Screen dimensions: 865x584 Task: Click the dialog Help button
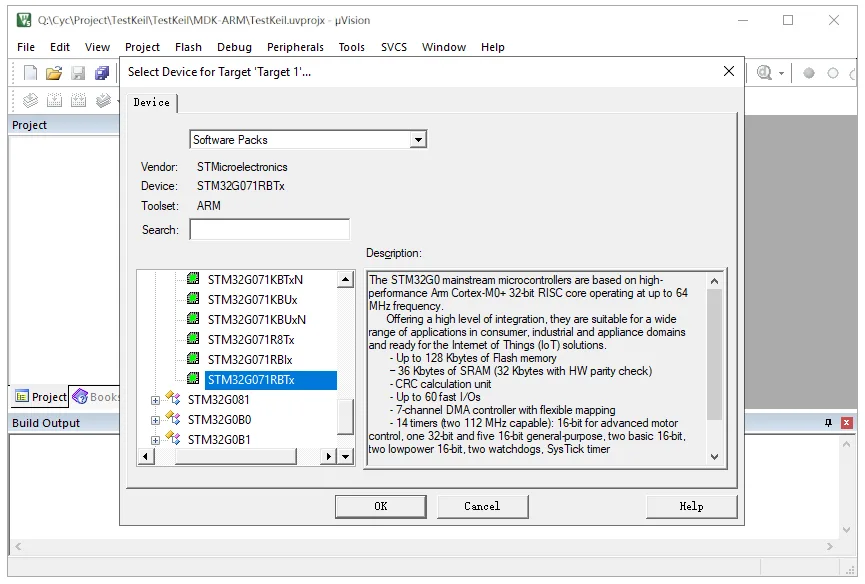(x=691, y=506)
